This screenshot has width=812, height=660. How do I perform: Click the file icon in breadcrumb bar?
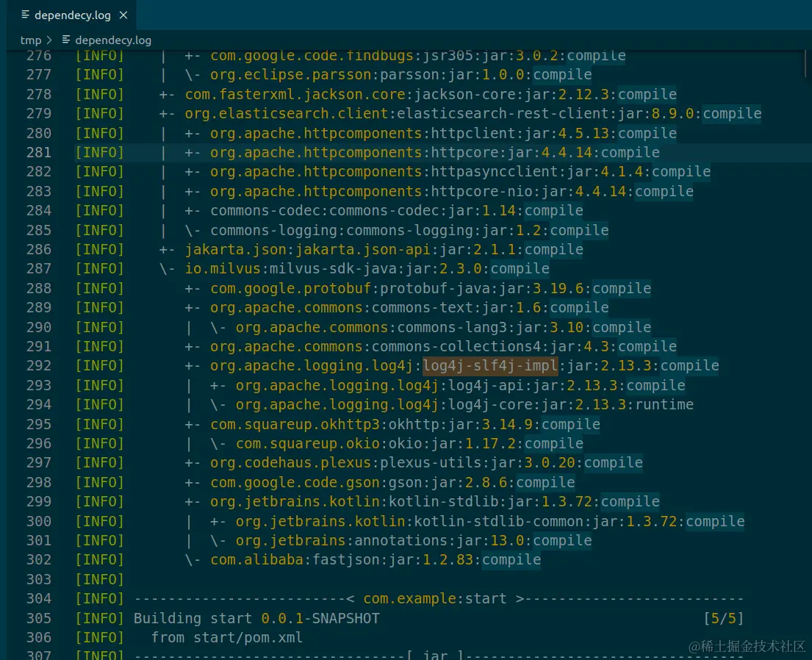click(65, 40)
